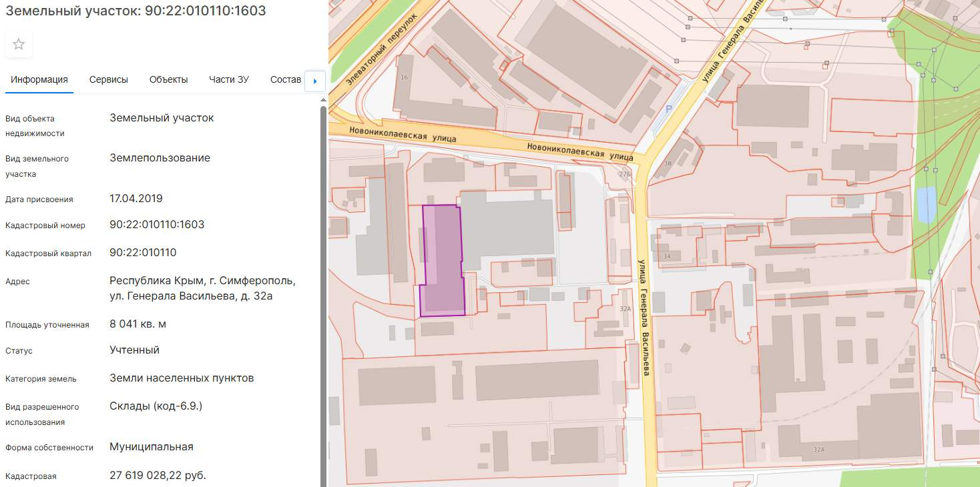The height and width of the screenshot is (487, 980).
Task: Click cadastral number value 90:22:010110:1603
Action: pyautogui.click(x=157, y=225)
